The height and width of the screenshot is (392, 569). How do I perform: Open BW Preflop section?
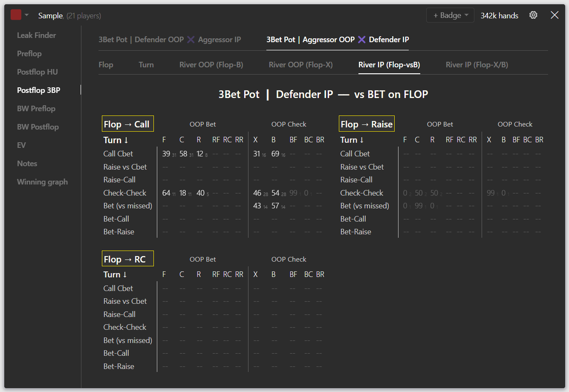(36, 109)
